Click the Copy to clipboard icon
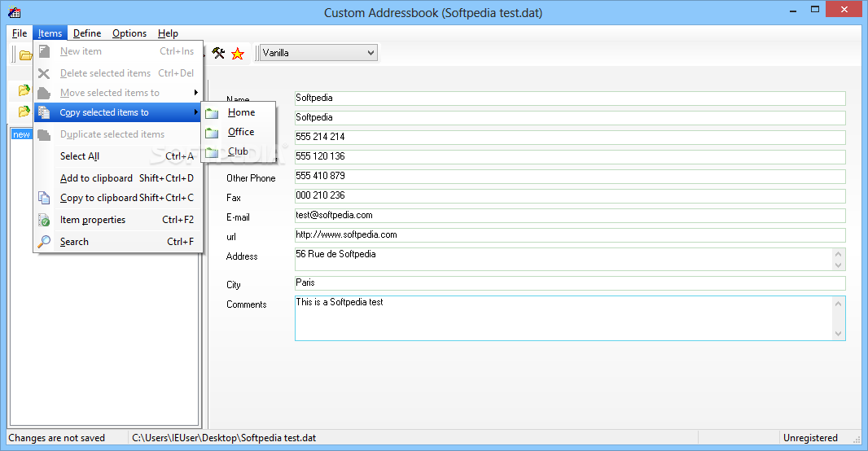 coord(44,198)
